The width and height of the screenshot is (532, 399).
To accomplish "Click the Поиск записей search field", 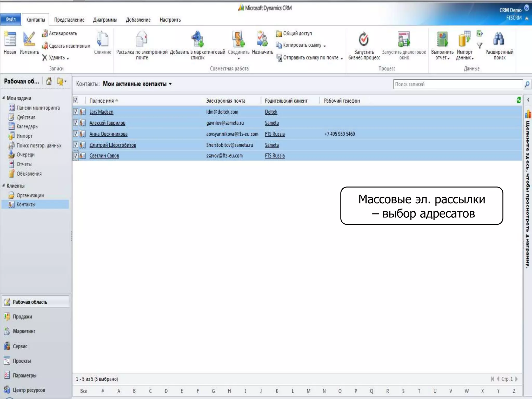I will coord(457,84).
